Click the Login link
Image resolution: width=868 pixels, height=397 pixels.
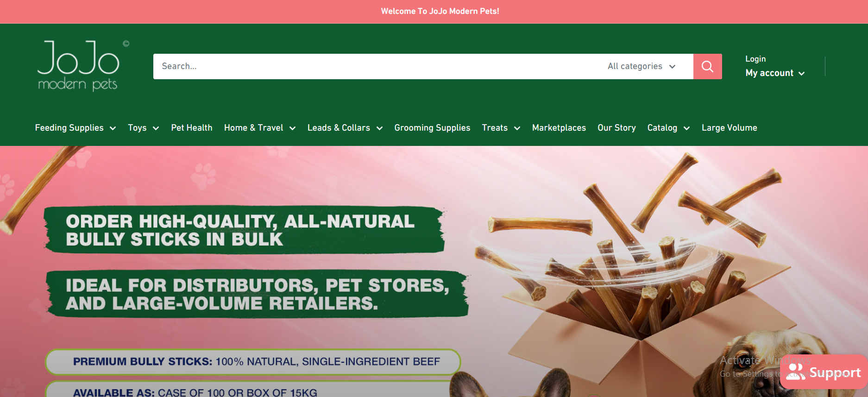pos(755,59)
